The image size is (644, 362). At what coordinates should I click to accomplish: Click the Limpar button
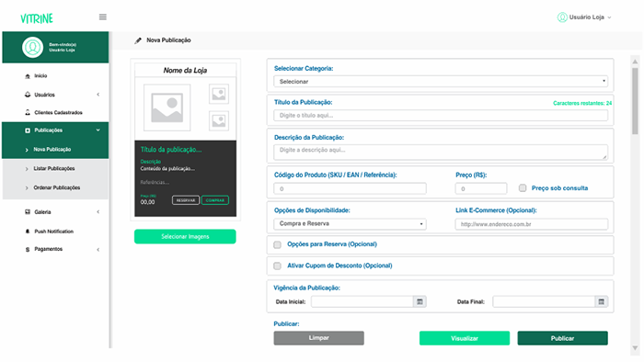pos(318,338)
